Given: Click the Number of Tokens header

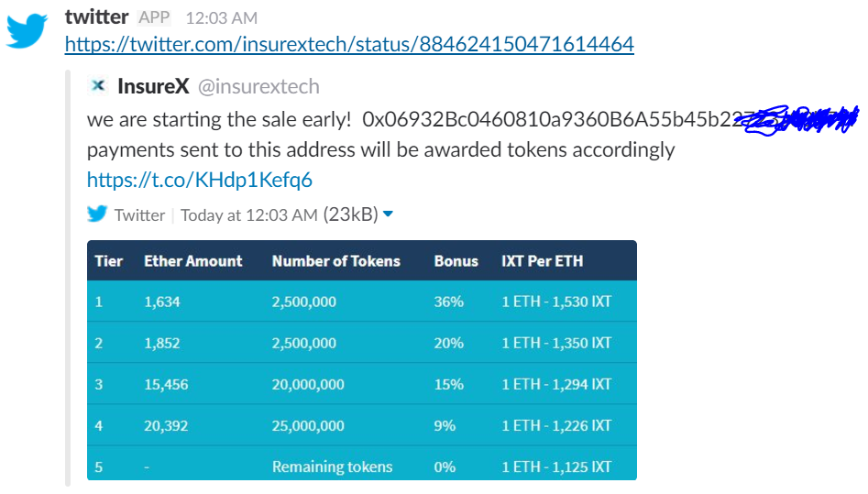Looking at the screenshot, I should coord(336,261).
